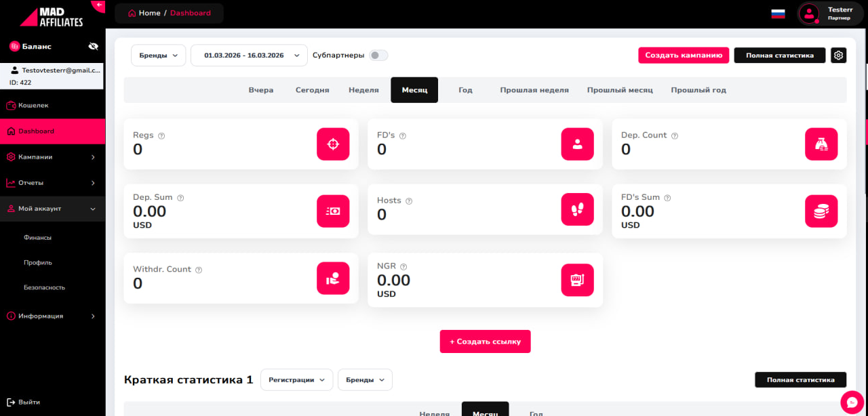Hide balance with the eye icon
This screenshot has height=416, width=868.
click(x=94, y=47)
